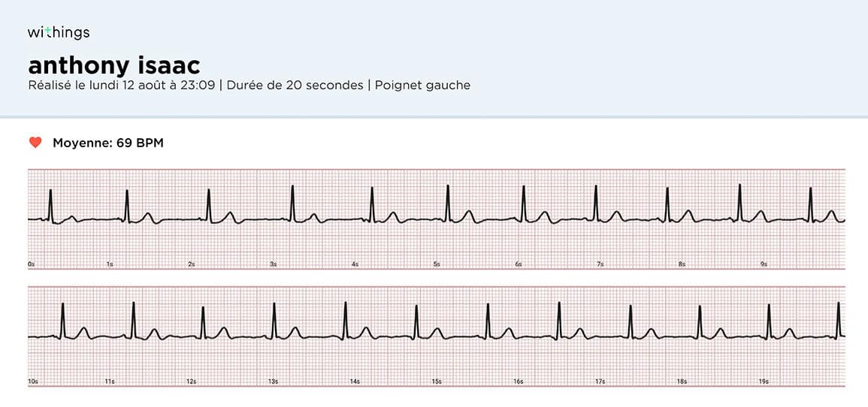The image size is (868, 407).
Task: Click the 10s marker on second strip
Action: tap(32, 382)
